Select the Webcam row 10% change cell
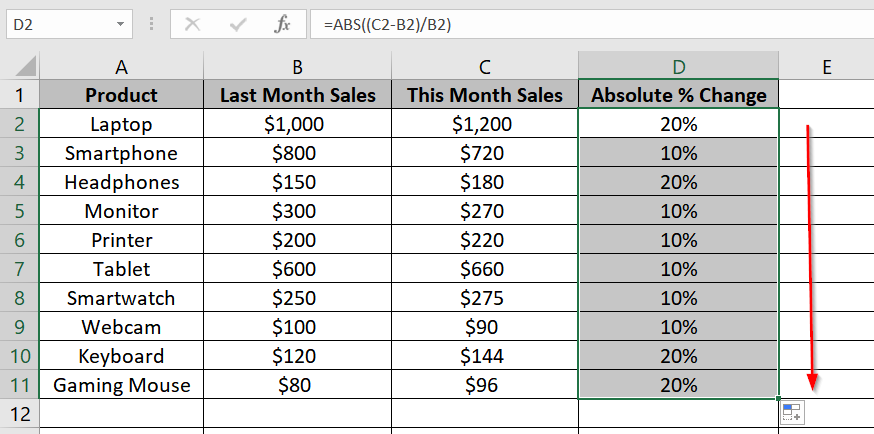The width and height of the screenshot is (874, 434). 679,326
